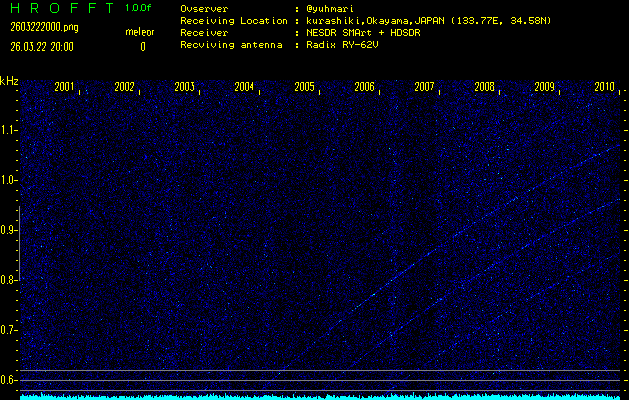Click the 1.00f version number
Screen dimensions: 629x400
(x=140, y=8)
